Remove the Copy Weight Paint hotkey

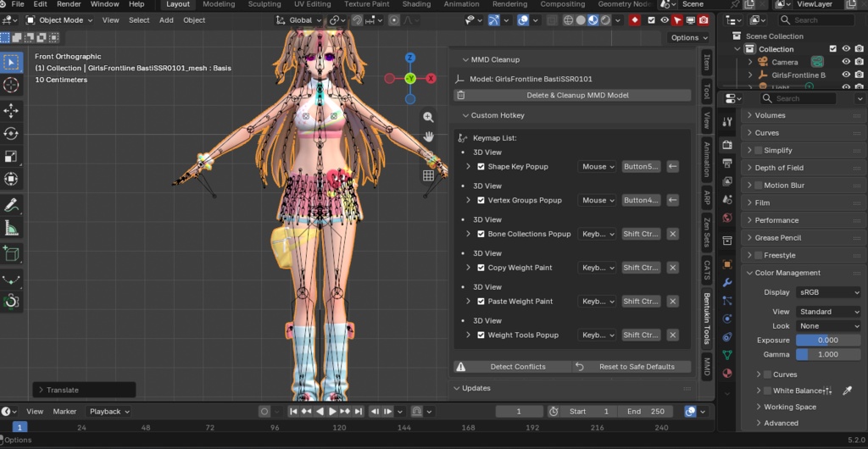(672, 268)
